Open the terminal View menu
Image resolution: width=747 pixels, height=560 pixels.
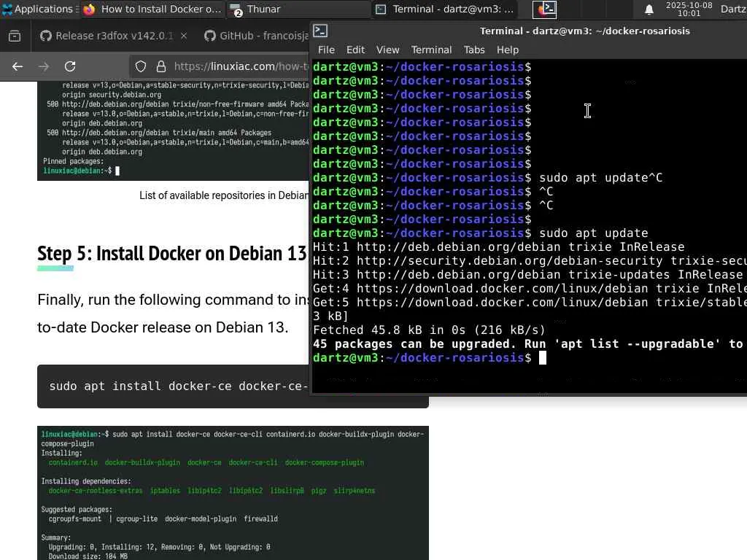coord(388,50)
